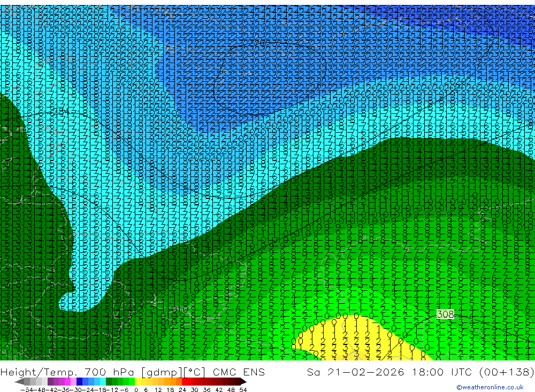Select the cyan legend swatch above -18
Screen dimensions: 535x392
point(103,381)
